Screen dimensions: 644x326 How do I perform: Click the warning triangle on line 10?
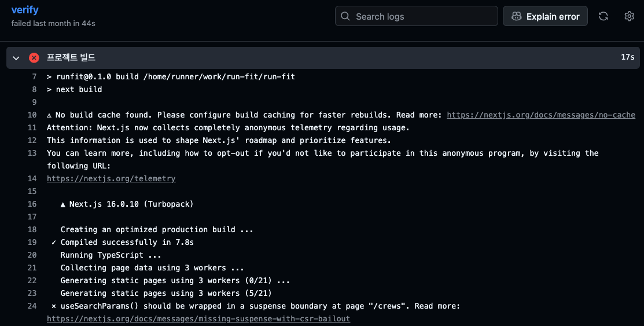[x=50, y=115]
